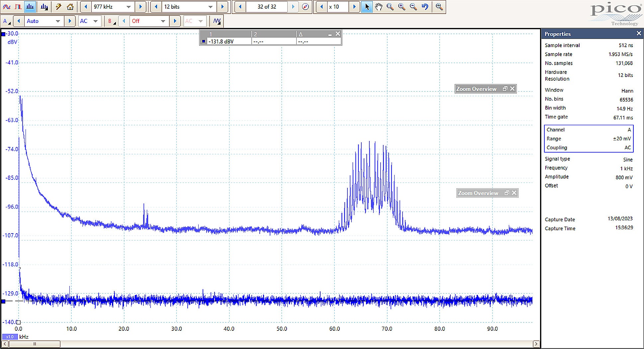Click the Home display icon
Viewport: 644px width, 349px height.
(70, 7)
